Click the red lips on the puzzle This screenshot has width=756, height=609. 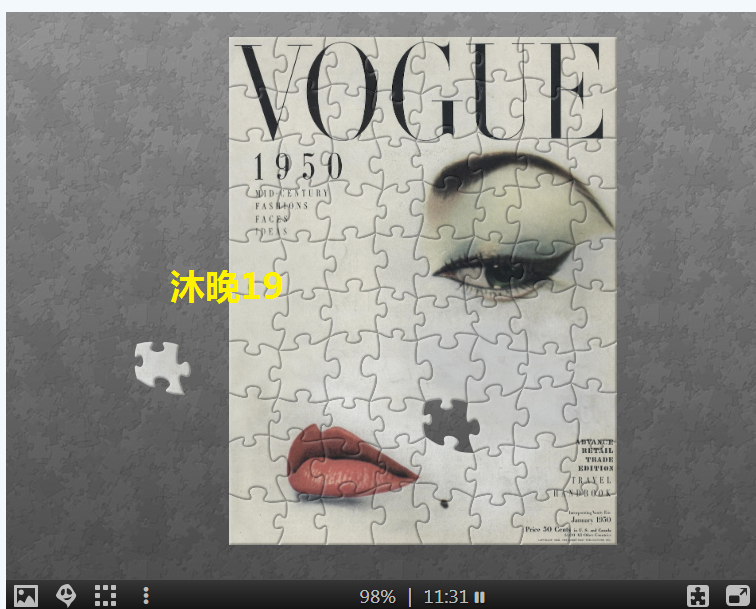pos(350,461)
